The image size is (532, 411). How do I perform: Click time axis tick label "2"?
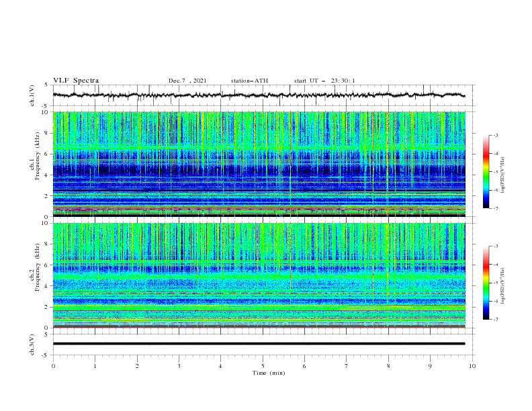[x=137, y=366]
